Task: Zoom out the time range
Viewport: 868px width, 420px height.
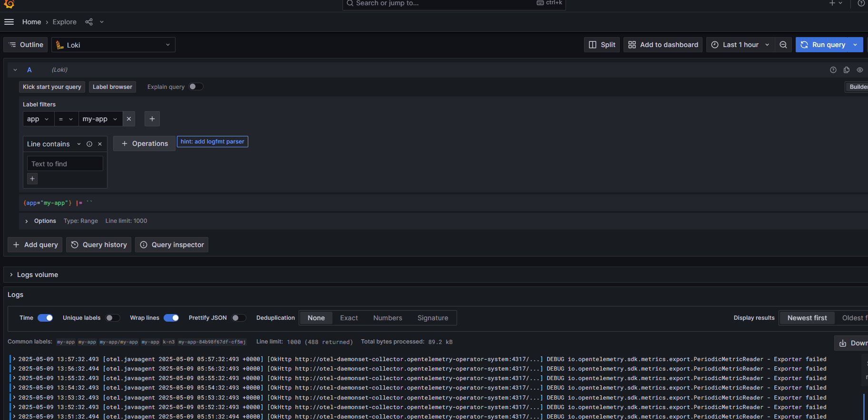Action: [x=783, y=45]
